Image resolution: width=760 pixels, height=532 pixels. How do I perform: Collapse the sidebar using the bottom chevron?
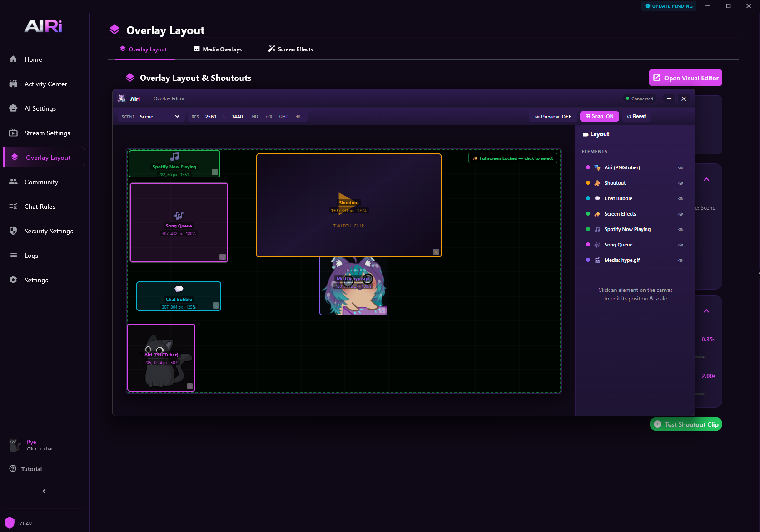click(44, 491)
